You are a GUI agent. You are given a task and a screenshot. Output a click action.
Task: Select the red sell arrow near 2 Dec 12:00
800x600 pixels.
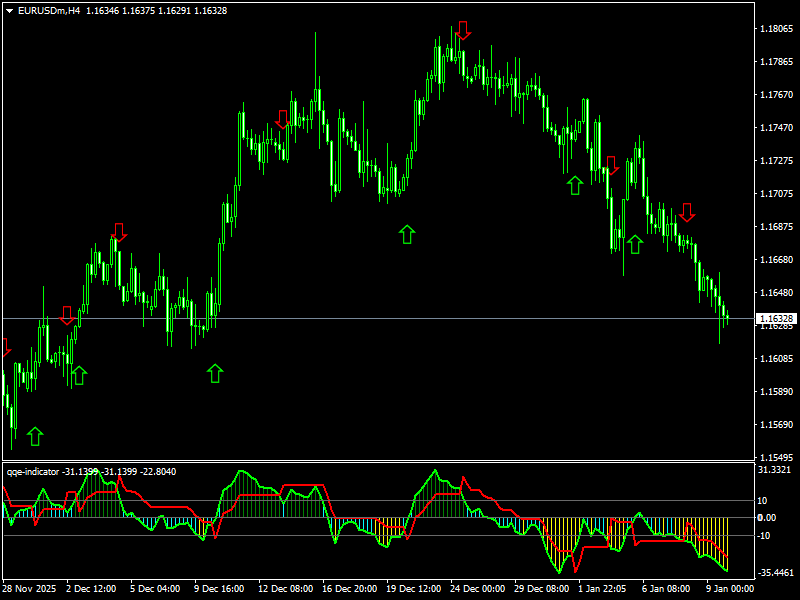coord(67,316)
